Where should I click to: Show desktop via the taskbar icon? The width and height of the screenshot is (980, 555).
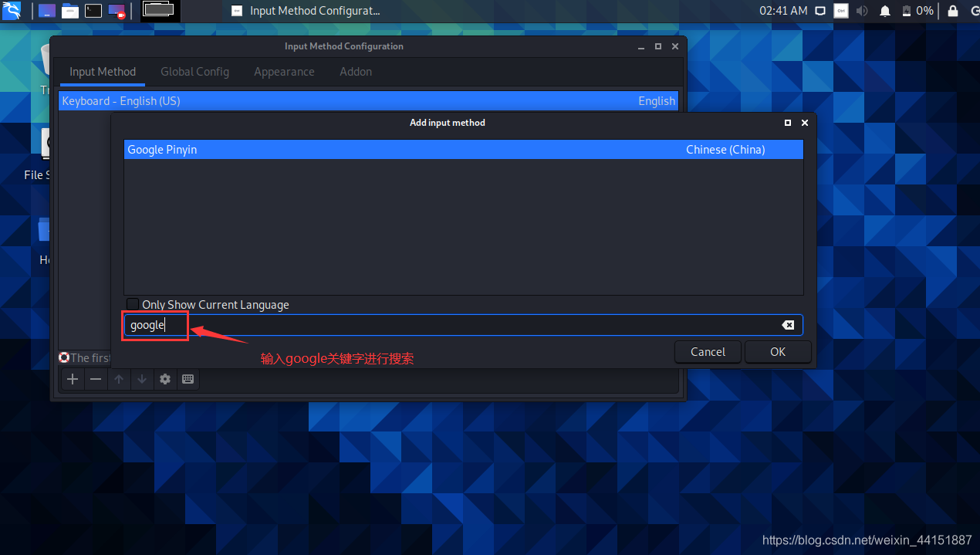pyautogui.click(x=46, y=11)
